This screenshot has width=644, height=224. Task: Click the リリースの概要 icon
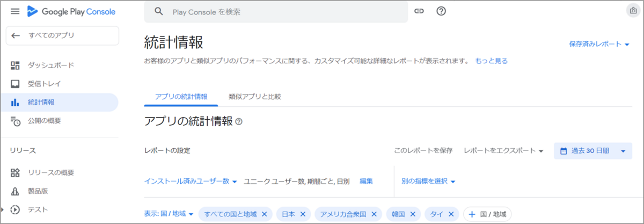click(16, 172)
